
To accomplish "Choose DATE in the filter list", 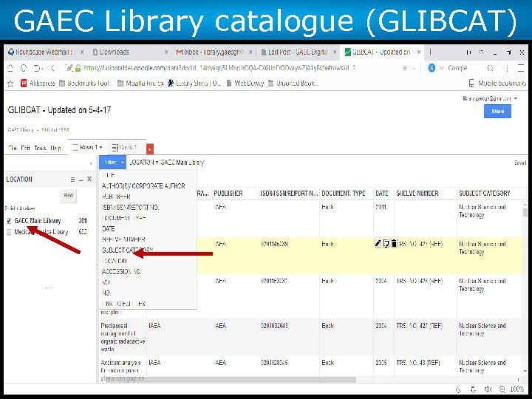I will (x=108, y=228).
